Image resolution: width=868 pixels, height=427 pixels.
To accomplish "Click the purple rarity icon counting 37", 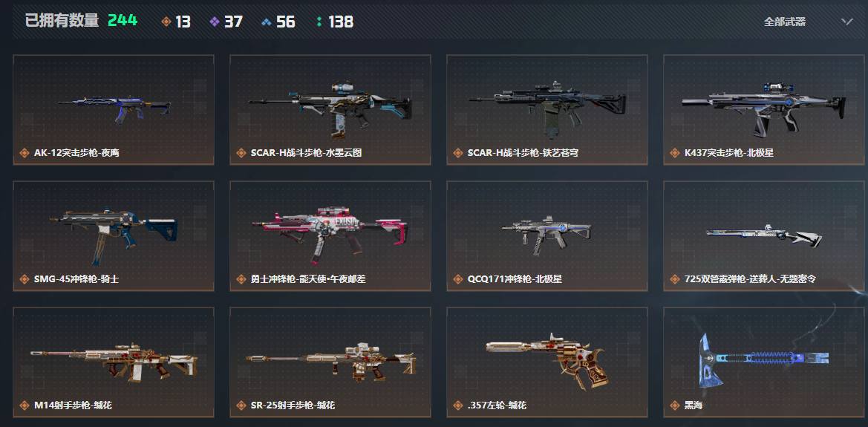I will [x=215, y=22].
